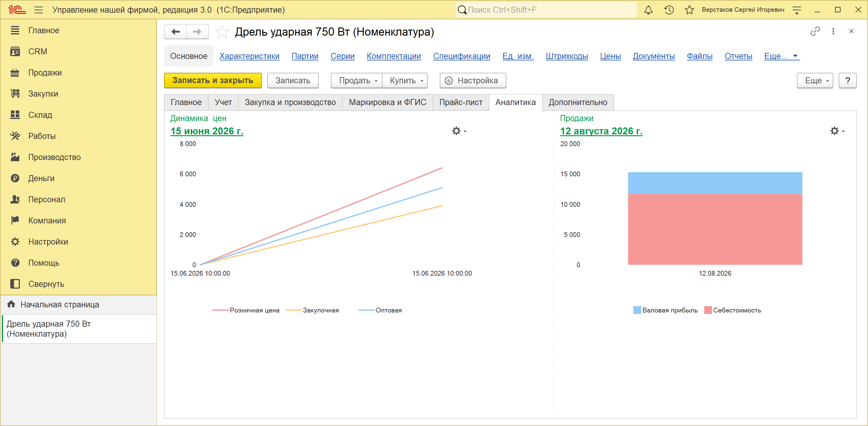Add Дрель ударная to favorites star
868x426 pixels.
pos(222,32)
